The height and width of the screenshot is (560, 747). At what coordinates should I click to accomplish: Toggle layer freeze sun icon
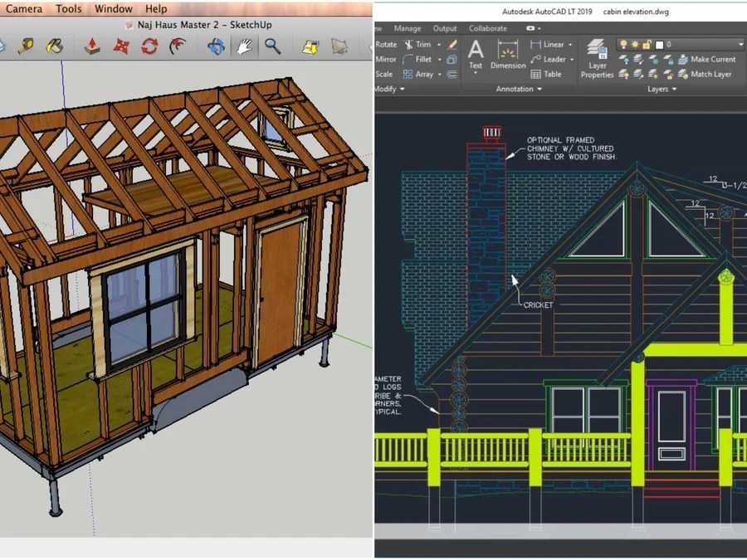pos(635,44)
